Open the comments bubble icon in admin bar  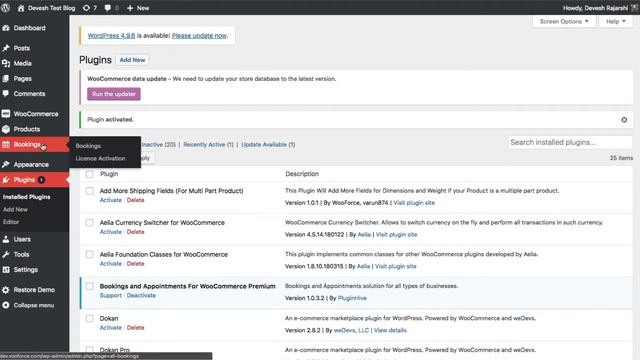coord(107,8)
